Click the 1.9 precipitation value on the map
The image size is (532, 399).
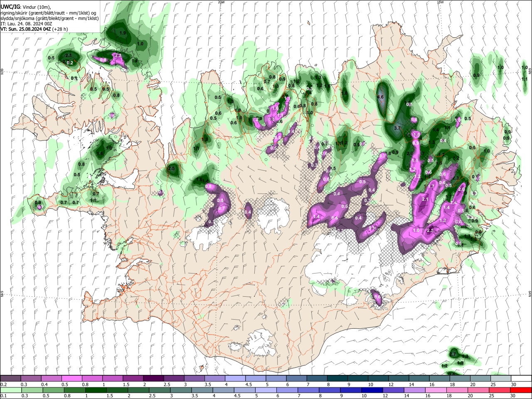point(123,33)
